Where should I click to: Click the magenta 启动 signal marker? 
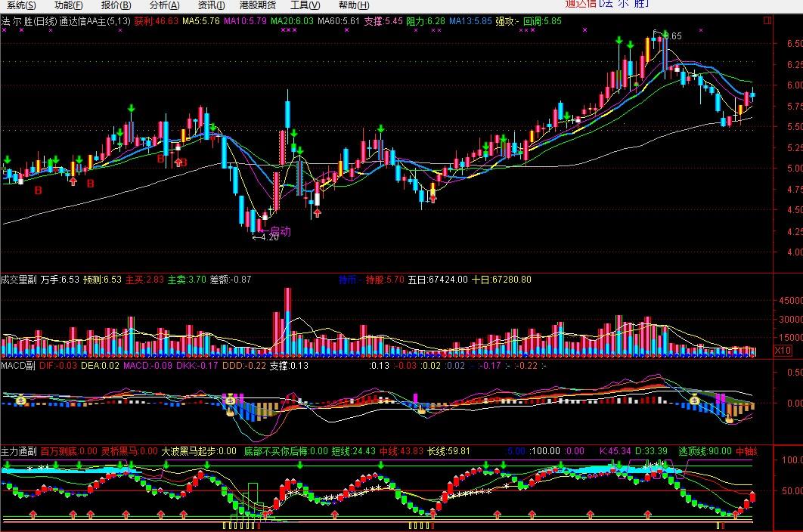click(280, 231)
